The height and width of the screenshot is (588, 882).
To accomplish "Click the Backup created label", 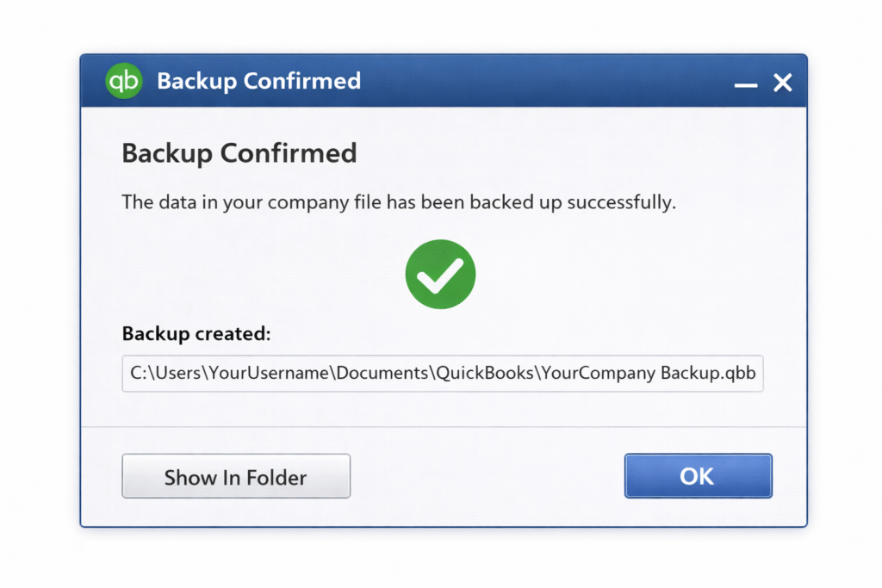I will click(196, 334).
